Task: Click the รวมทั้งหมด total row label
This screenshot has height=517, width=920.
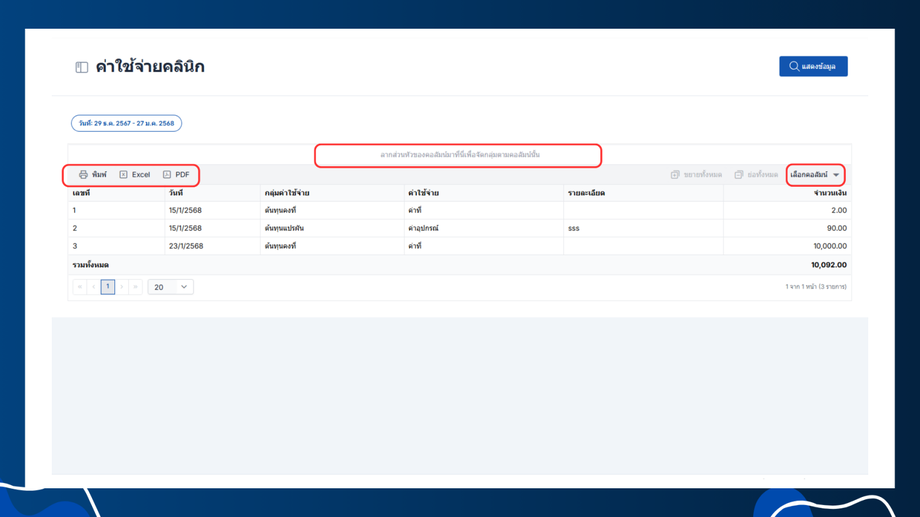Action: click(x=90, y=265)
